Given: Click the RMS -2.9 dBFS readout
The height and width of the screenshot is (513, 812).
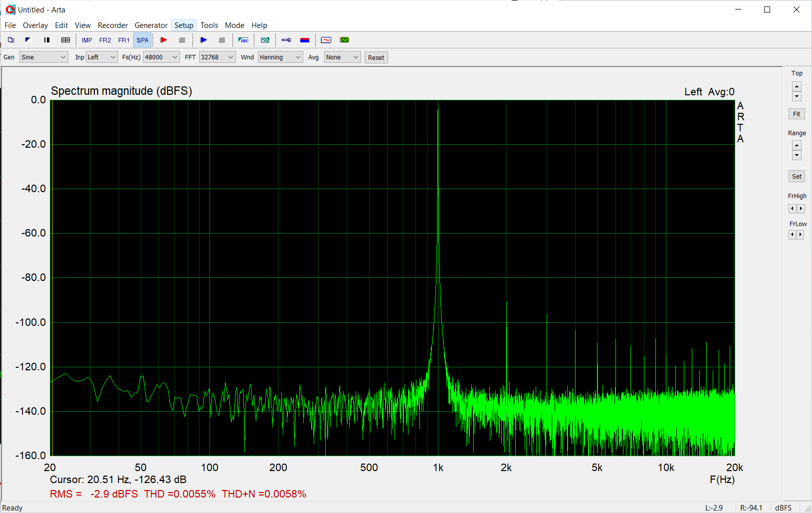Looking at the screenshot, I should pos(94,494).
